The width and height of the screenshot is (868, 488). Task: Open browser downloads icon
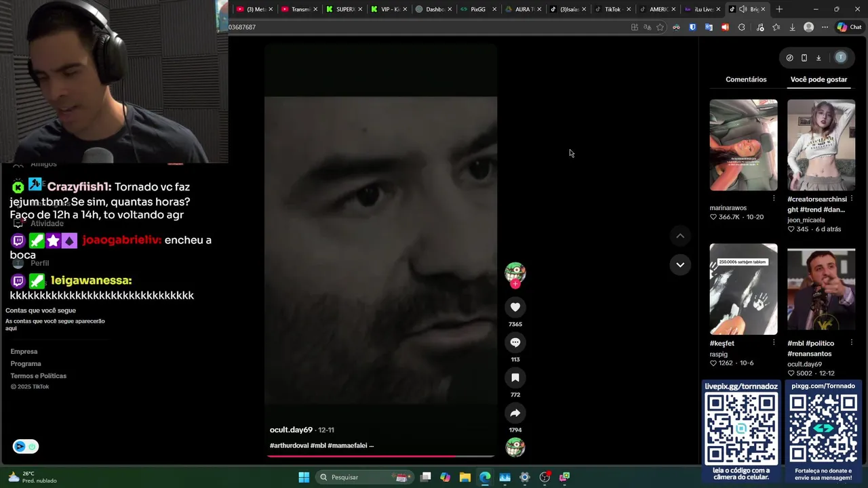pos(792,27)
